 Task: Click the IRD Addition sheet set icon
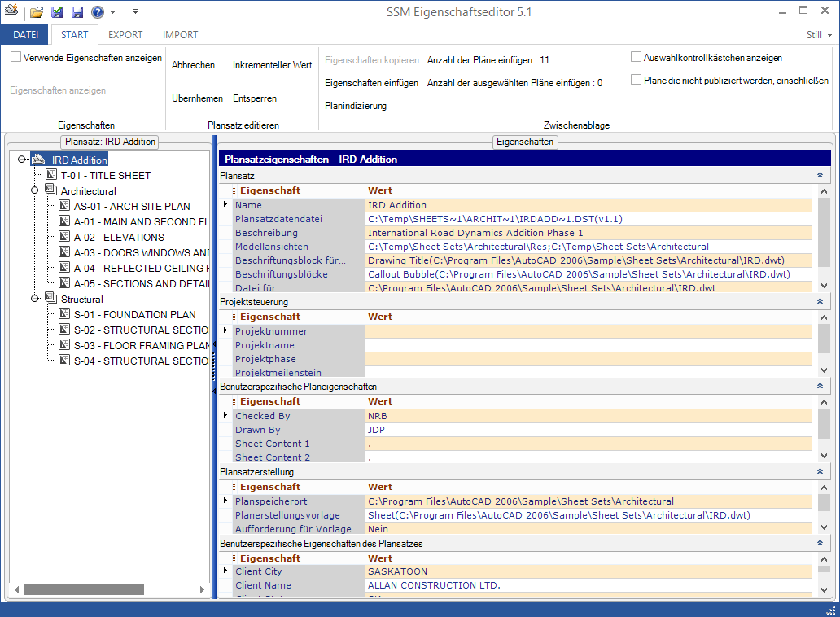38,160
